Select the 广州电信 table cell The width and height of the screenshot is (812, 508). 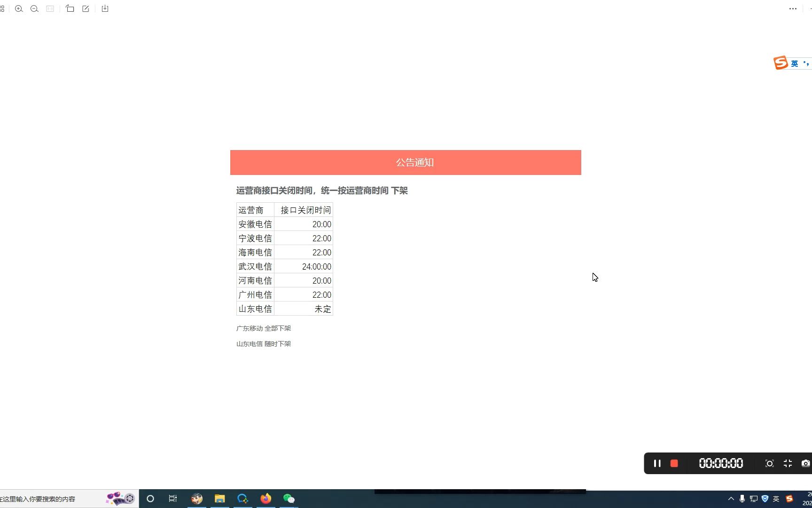[x=255, y=294]
